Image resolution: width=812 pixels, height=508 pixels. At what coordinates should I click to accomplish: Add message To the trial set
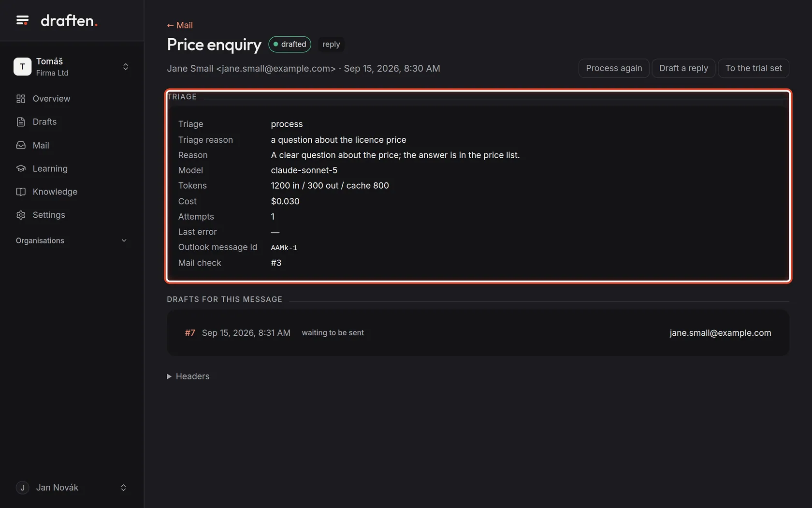754,68
